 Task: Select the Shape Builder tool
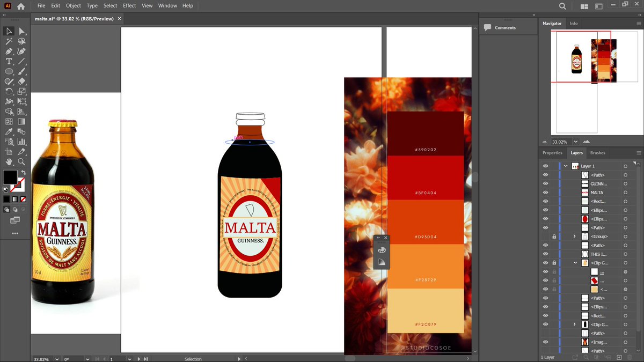(9, 112)
